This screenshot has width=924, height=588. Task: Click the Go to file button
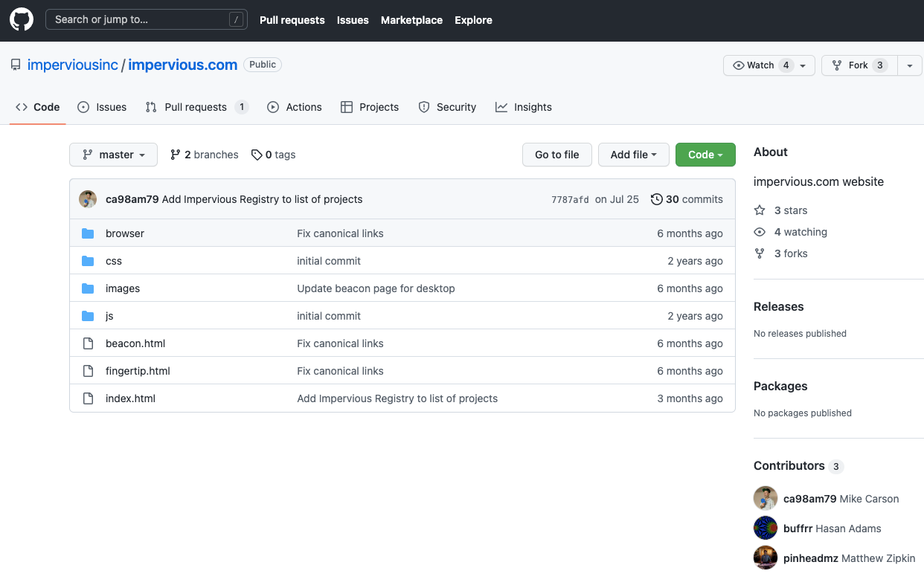[557, 155]
